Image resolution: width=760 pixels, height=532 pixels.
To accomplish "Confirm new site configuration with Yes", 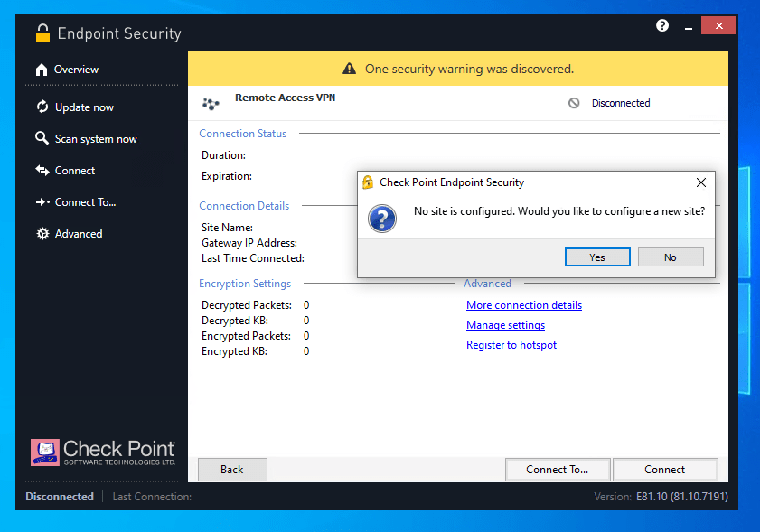I will pyautogui.click(x=597, y=257).
